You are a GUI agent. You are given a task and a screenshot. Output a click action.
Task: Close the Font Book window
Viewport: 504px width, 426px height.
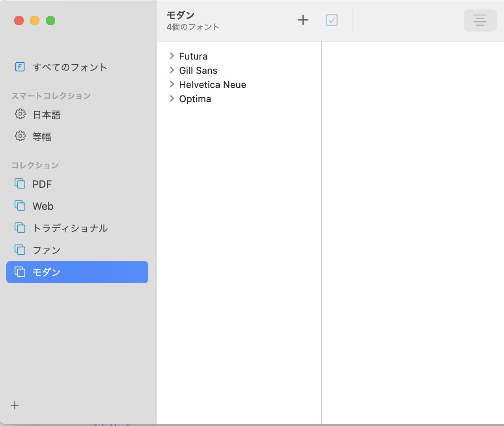pyautogui.click(x=19, y=21)
